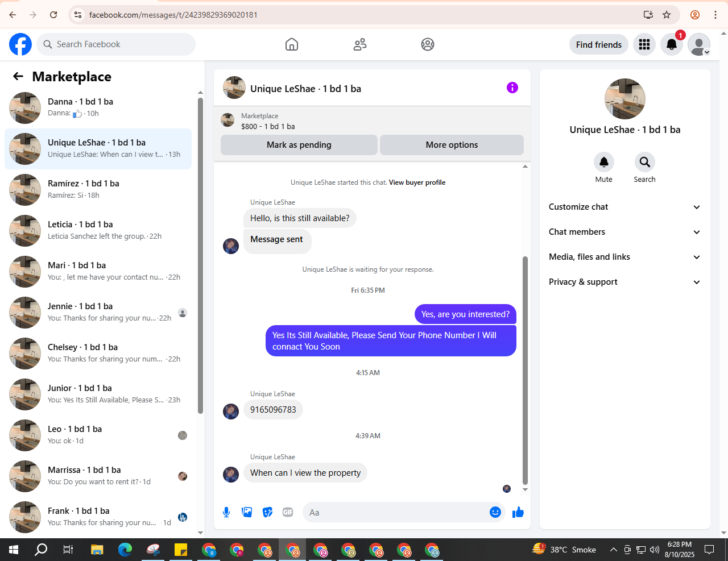The width and height of the screenshot is (728, 561).
Task: Click the Search Facebook field
Action: pyautogui.click(x=116, y=44)
